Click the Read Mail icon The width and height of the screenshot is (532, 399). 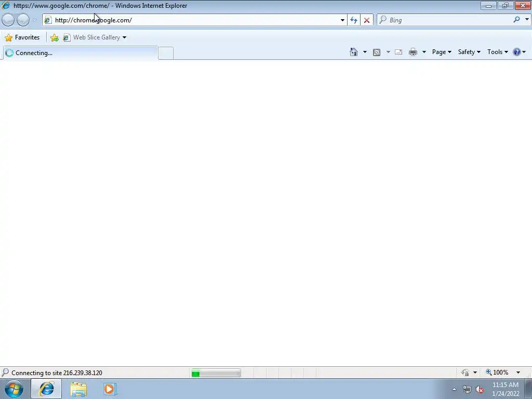pyautogui.click(x=398, y=52)
